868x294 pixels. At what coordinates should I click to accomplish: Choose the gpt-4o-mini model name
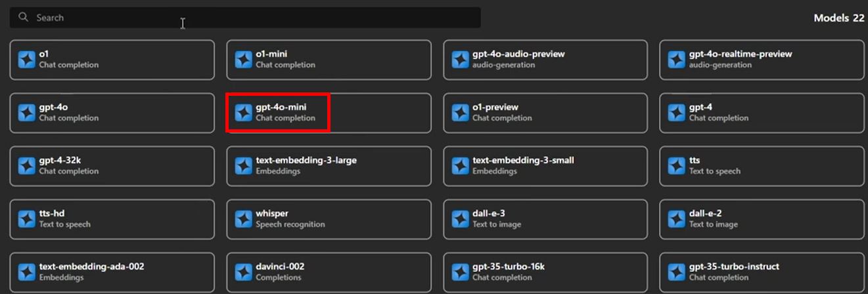[x=281, y=107]
